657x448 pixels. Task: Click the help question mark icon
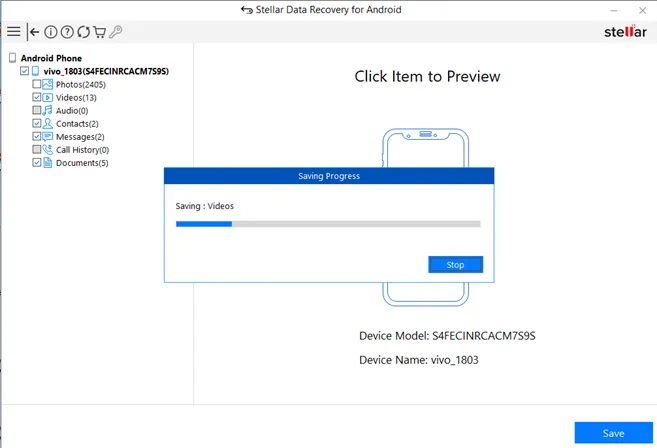[x=67, y=32]
